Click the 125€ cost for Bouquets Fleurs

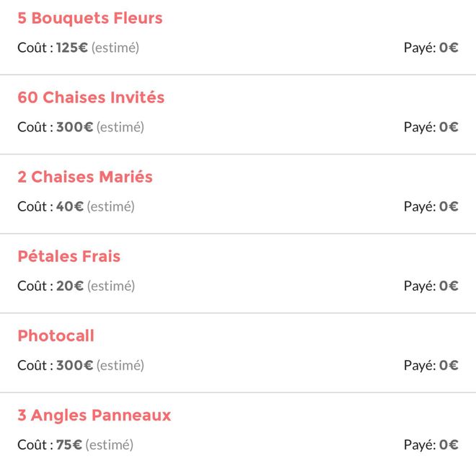tap(72, 48)
